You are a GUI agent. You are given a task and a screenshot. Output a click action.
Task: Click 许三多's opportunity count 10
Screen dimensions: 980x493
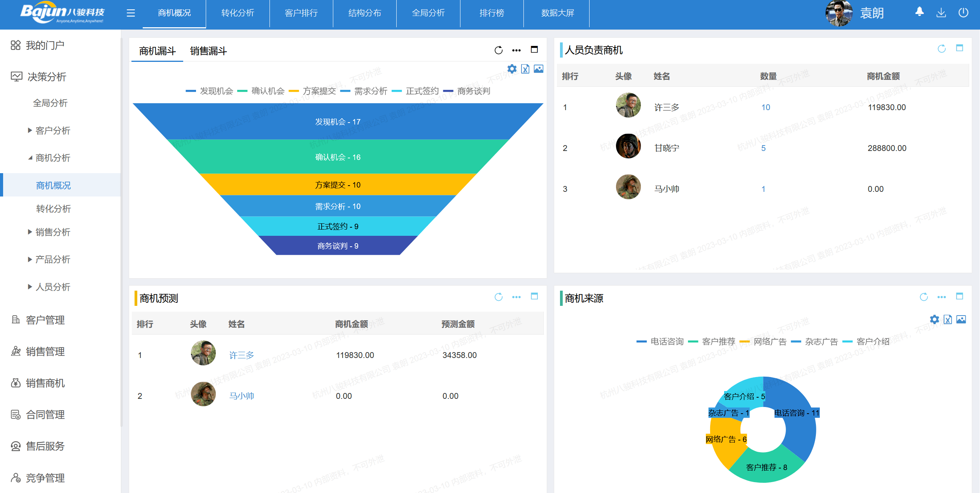(x=765, y=107)
